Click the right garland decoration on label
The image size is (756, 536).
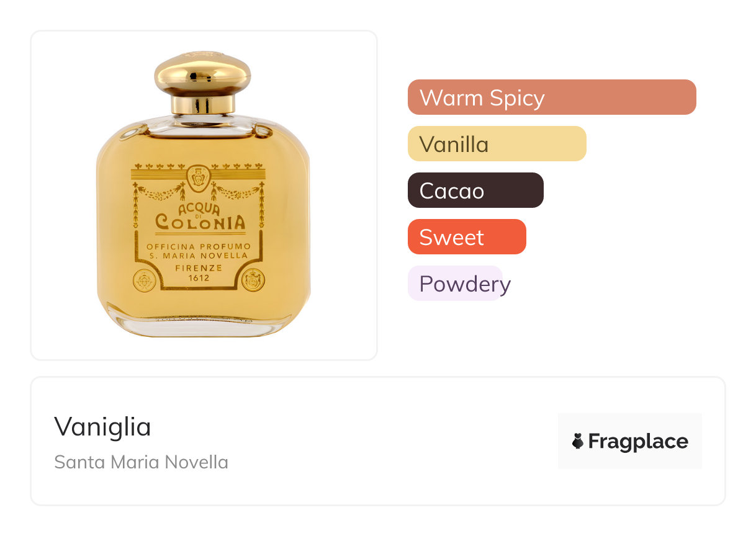click(239, 192)
